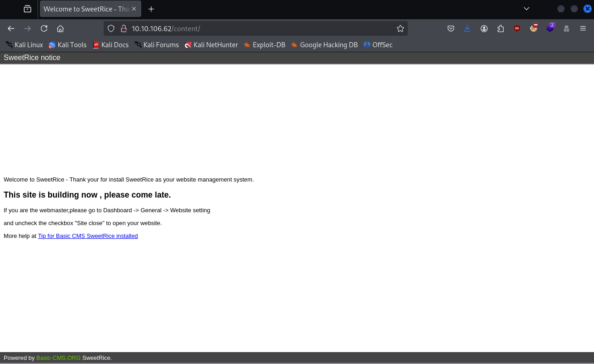Open the Google Hacking DB bookmark
Image resolution: width=594 pixels, height=364 pixels.
click(324, 45)
